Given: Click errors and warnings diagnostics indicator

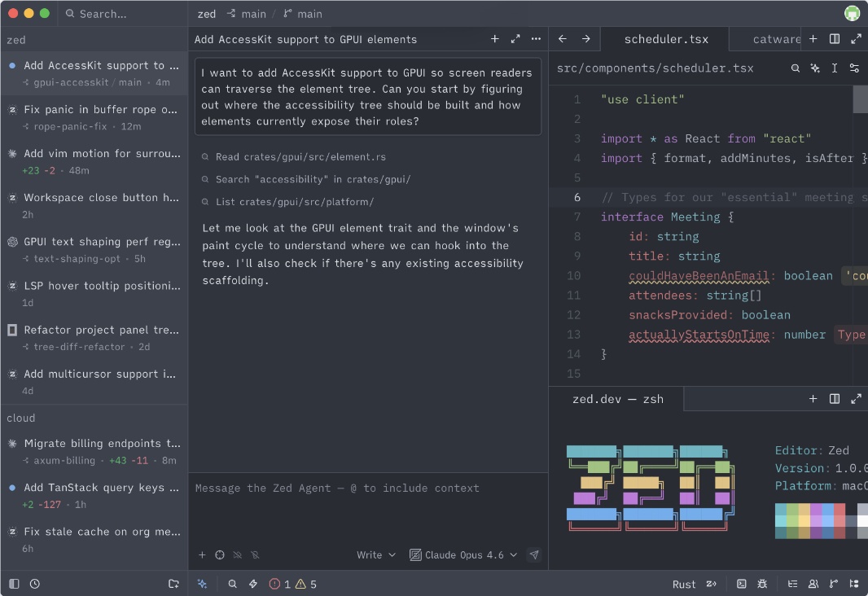Looking at the screenshot, I should pos(293,584).
